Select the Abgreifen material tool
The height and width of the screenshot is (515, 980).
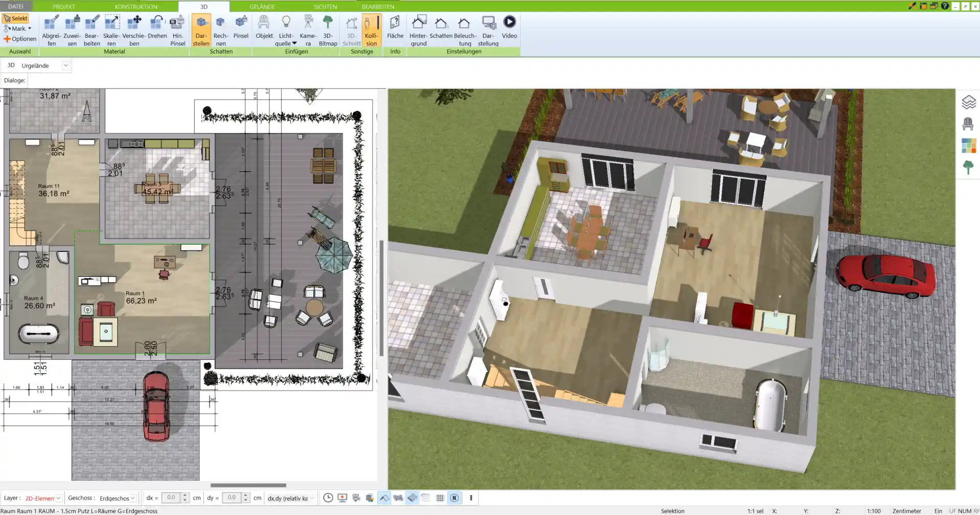51,31
